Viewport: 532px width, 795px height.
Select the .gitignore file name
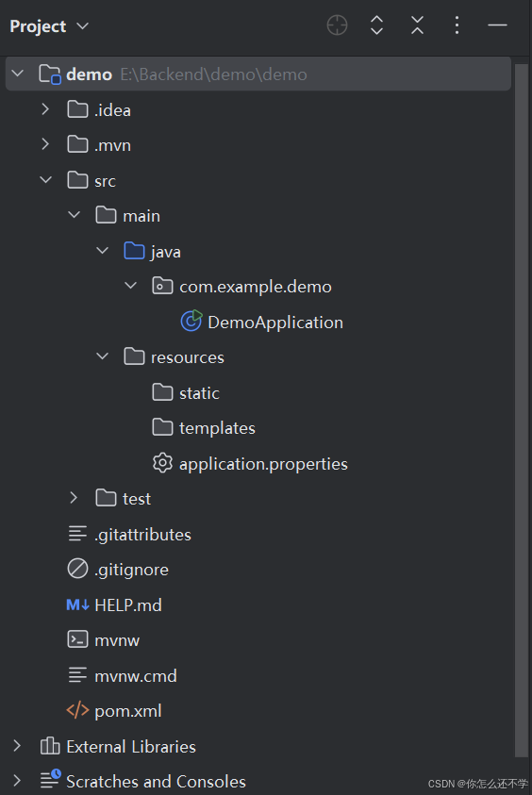pos(131,570)
